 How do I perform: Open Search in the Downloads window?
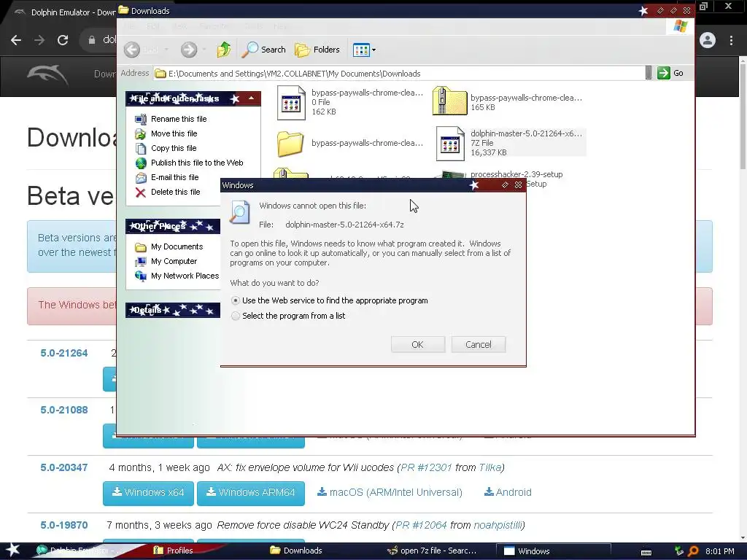(263, 50)
